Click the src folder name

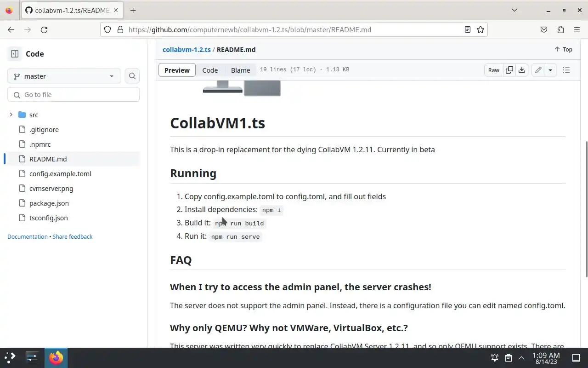point(34,115)
